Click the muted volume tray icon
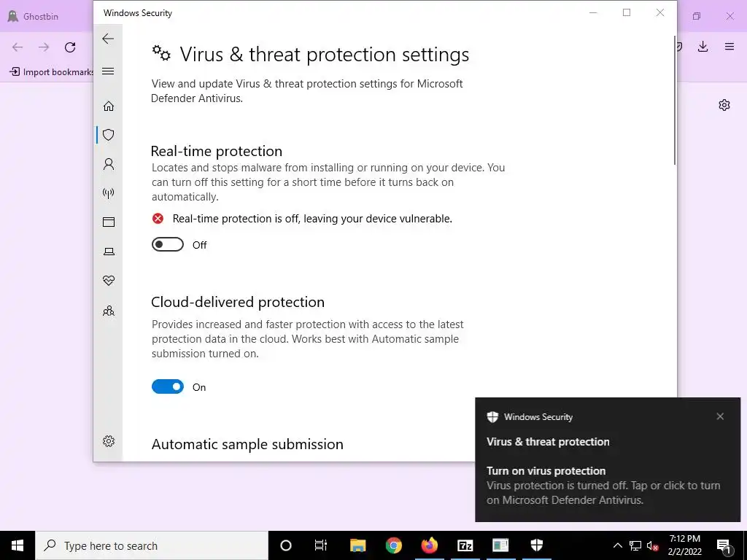747x560 pixels. [653, 545]
